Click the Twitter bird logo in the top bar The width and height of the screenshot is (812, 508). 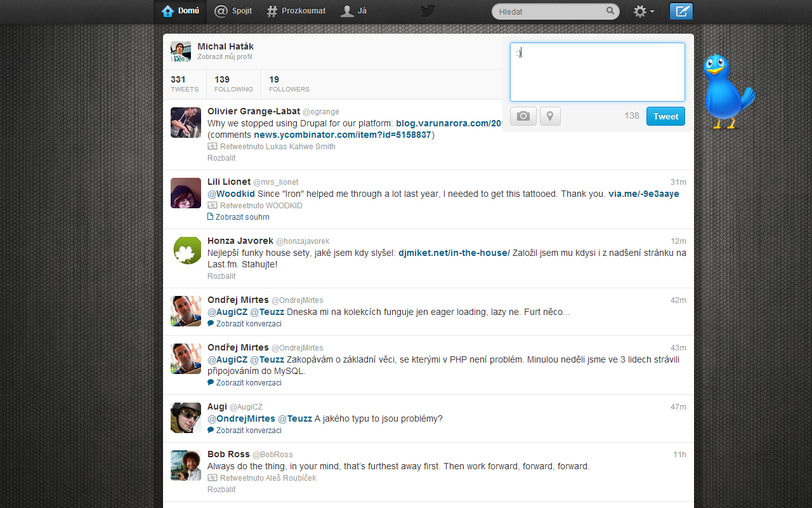pyautogui.click(x=428, y=11)
